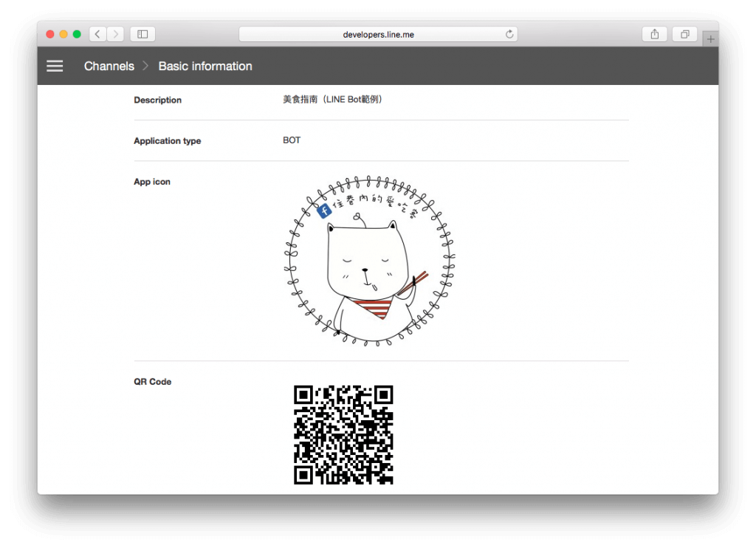Click the address bar showing developers.line.me
Viewport: 756px width, 548px height.
tap(377, 33)
